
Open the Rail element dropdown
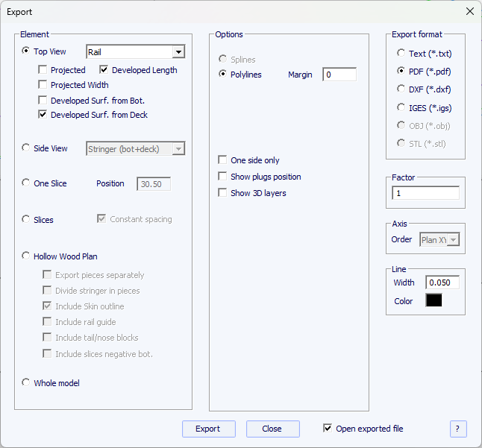point(178,52)
